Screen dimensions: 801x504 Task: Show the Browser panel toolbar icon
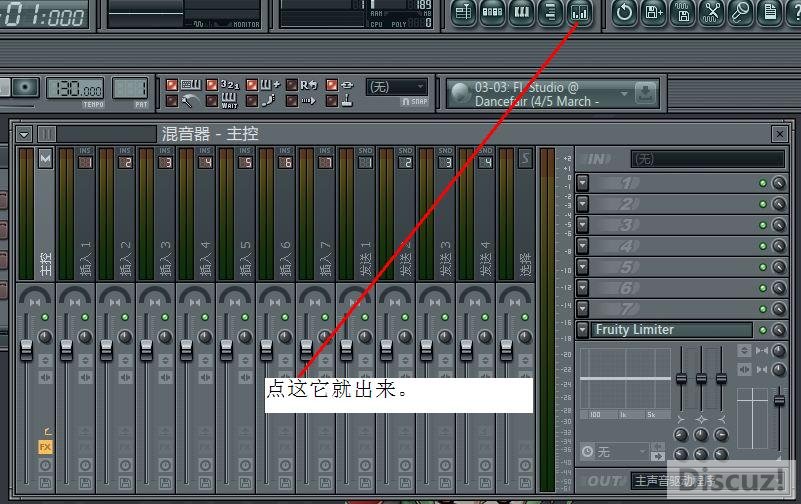click(x=551, y=12)
